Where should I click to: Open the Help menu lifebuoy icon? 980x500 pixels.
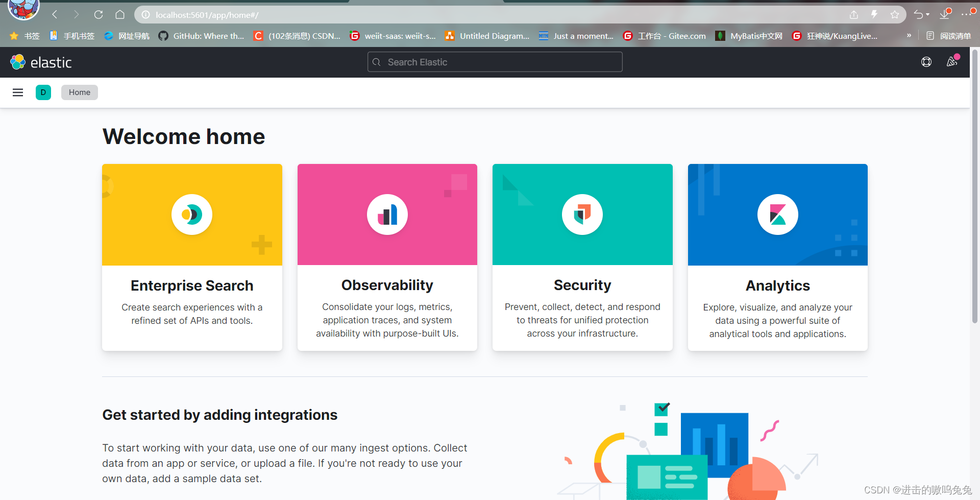coord(926,62)
